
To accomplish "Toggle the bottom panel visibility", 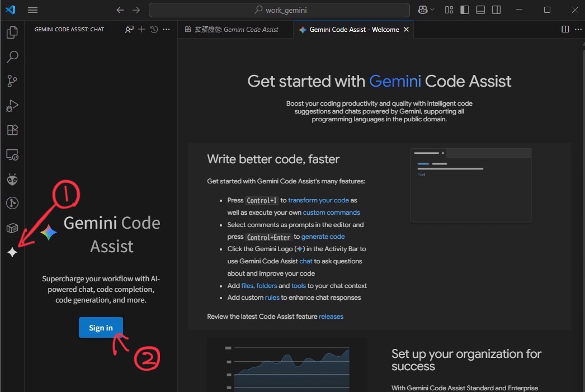I will 480,10.
